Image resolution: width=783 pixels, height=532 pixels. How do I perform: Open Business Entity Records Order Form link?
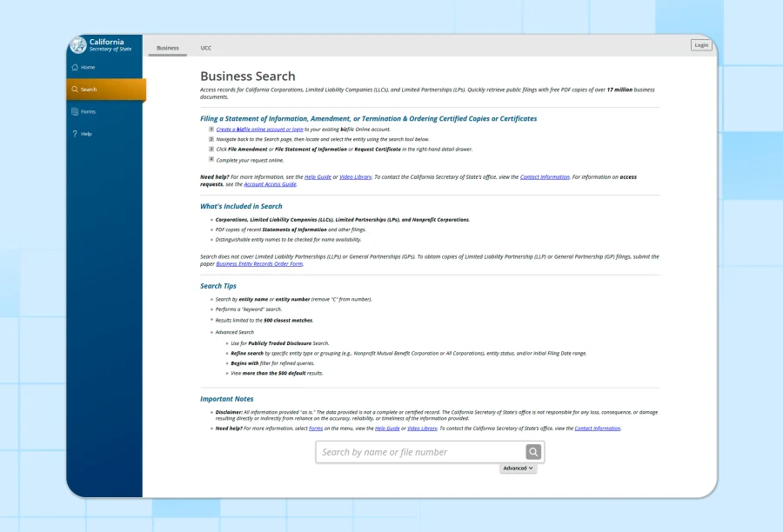pos(259,263)
